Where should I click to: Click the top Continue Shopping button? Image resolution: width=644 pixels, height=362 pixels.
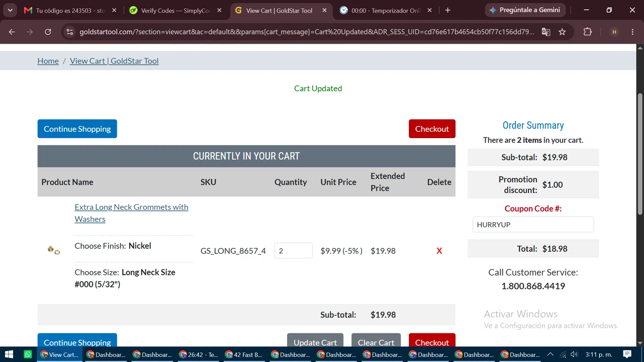pyautogui.click(x=77, y=129)
